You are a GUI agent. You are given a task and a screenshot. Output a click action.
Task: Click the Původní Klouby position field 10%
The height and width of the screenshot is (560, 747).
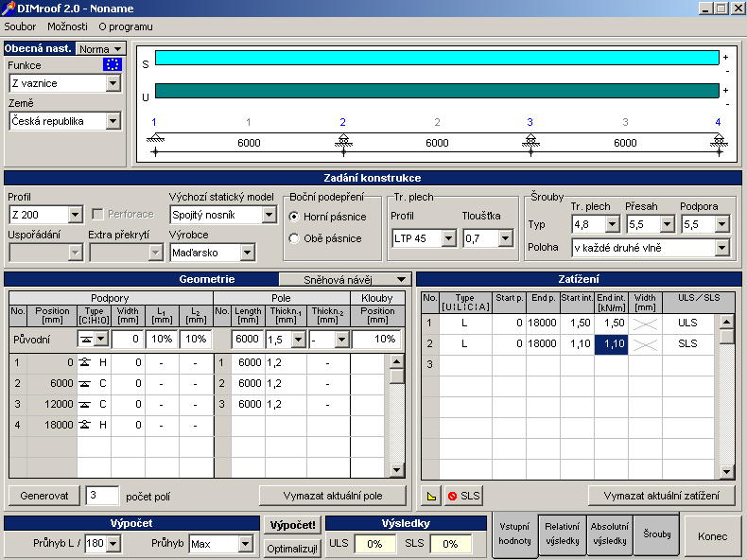point(377,340)
